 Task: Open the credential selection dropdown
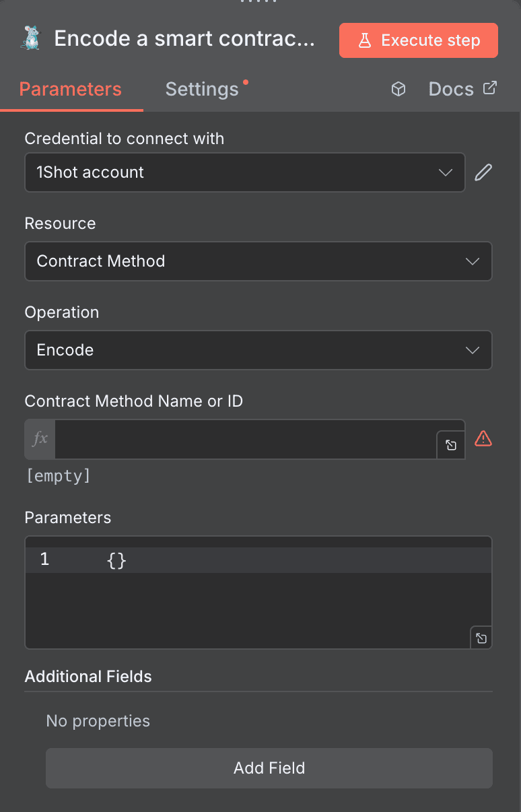click(x=244, y=172)
